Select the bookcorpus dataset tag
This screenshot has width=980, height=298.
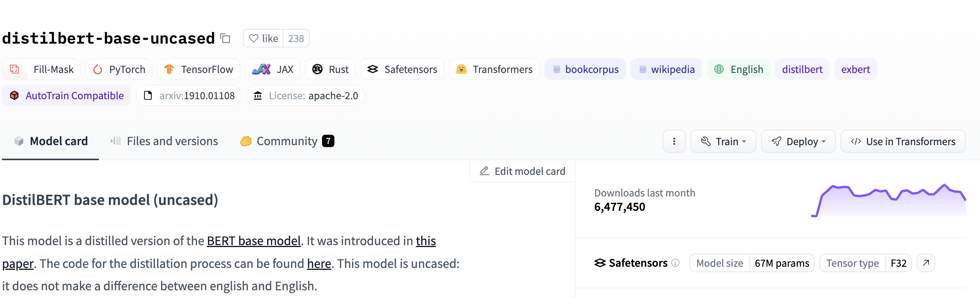click(x=585, y=69)
